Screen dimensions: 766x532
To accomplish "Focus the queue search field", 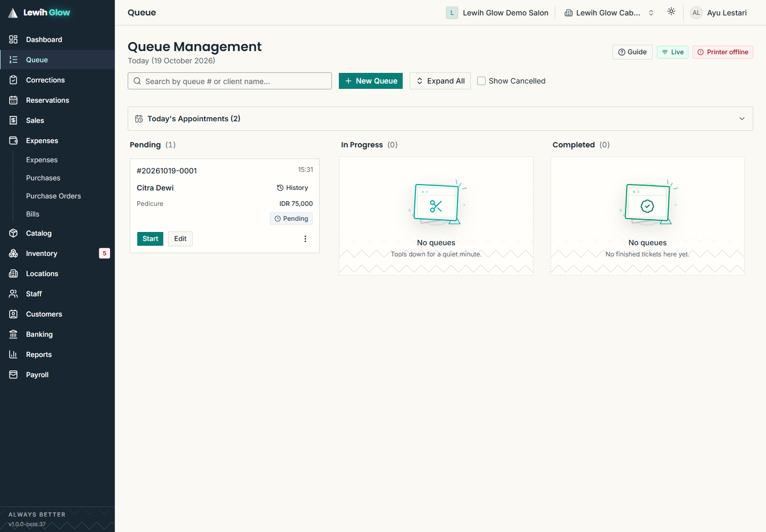I will click(230, 81).
